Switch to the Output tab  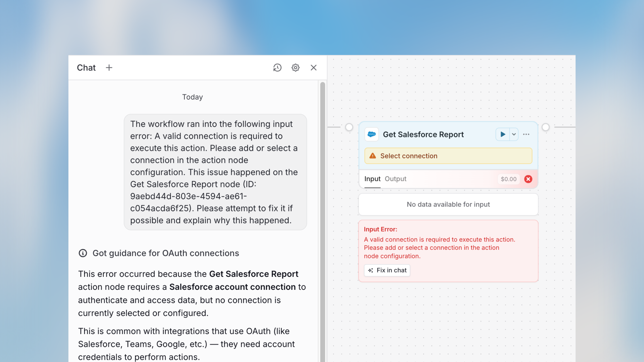(x=395, y=179)
